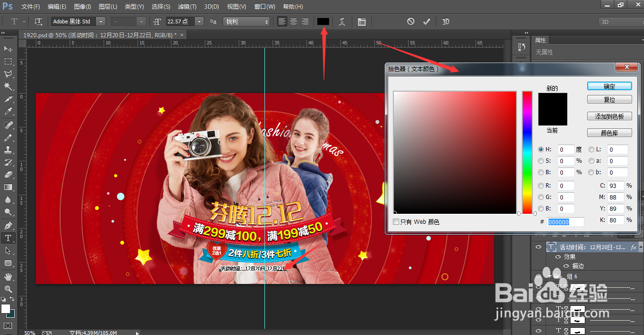Select the Brush tool

pyautogui.click(x=8, y=137)
